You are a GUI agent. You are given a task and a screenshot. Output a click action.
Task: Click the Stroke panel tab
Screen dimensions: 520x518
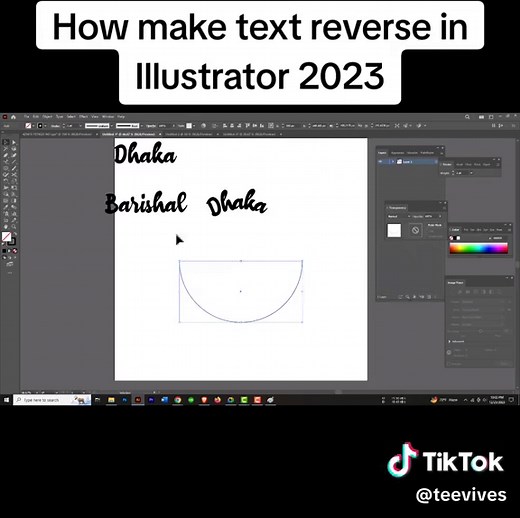click(x=447, y=164)
